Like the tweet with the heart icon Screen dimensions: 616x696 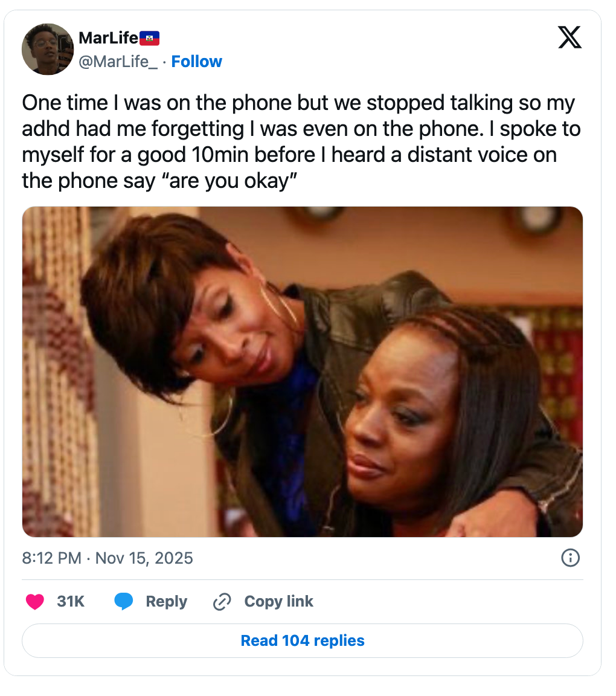35,602
